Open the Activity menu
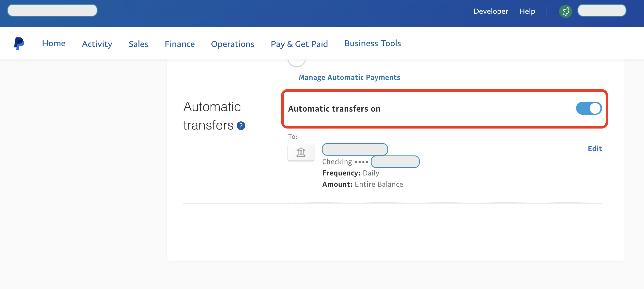 pos(97,44)
